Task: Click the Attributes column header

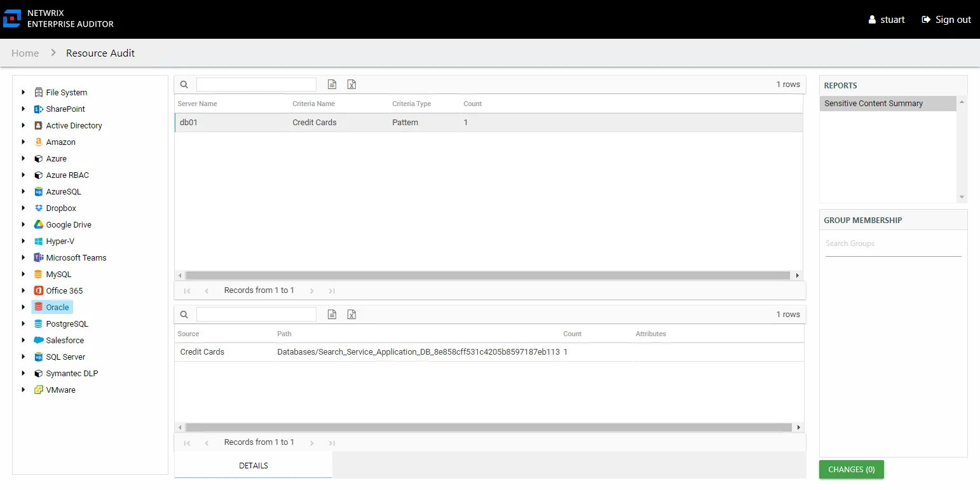Action: [x=651, y=334]
